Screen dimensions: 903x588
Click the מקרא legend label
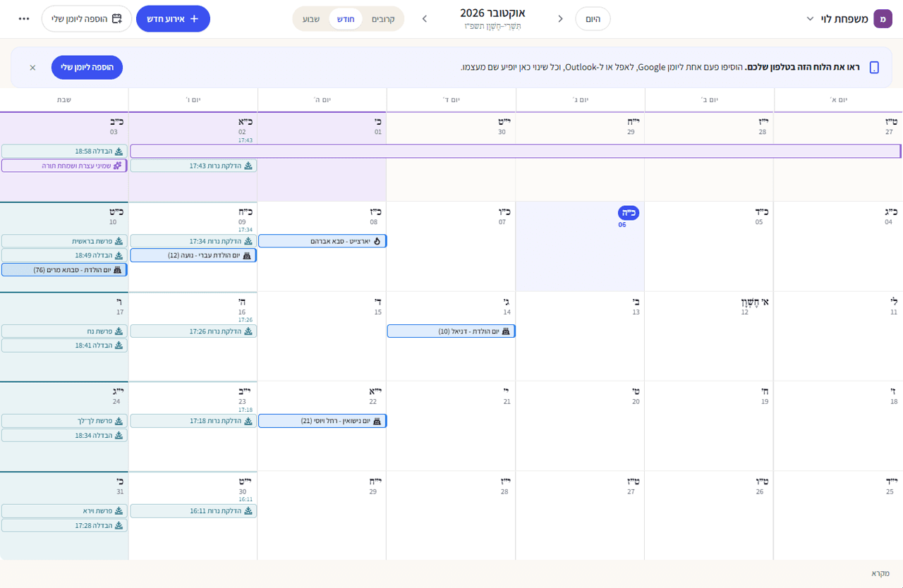[x=880, y=573]
